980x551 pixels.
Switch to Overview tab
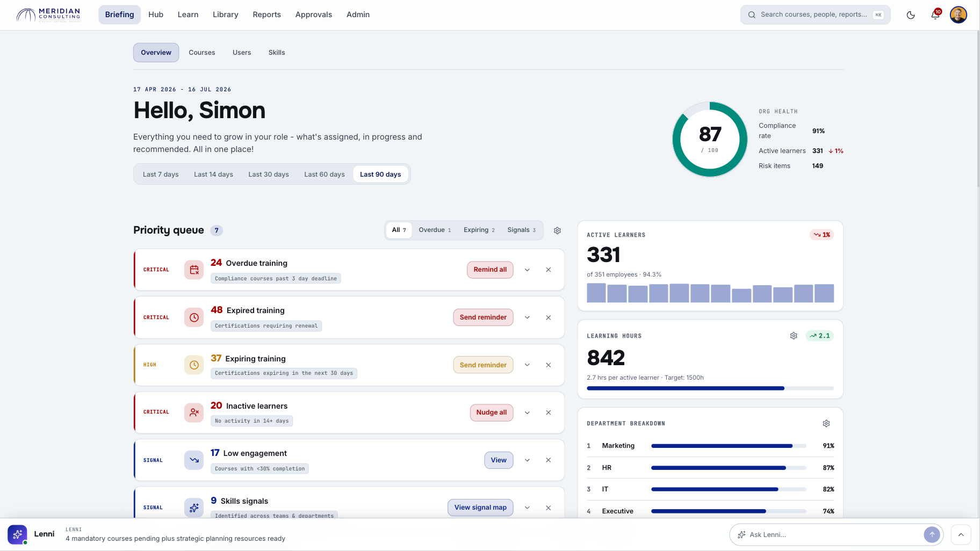156,53
